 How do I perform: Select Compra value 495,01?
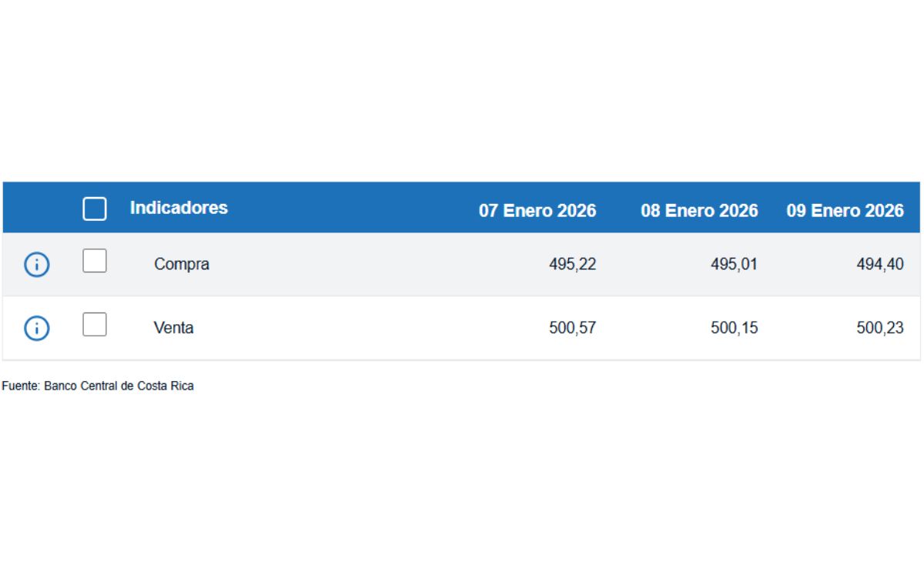(734, 265)
